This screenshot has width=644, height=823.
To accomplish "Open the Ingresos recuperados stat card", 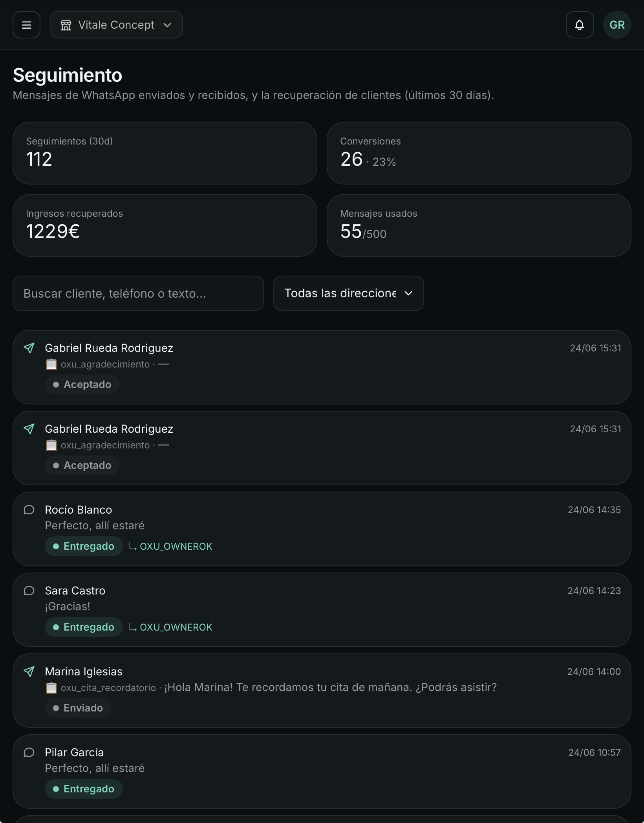I will point(165,225).
